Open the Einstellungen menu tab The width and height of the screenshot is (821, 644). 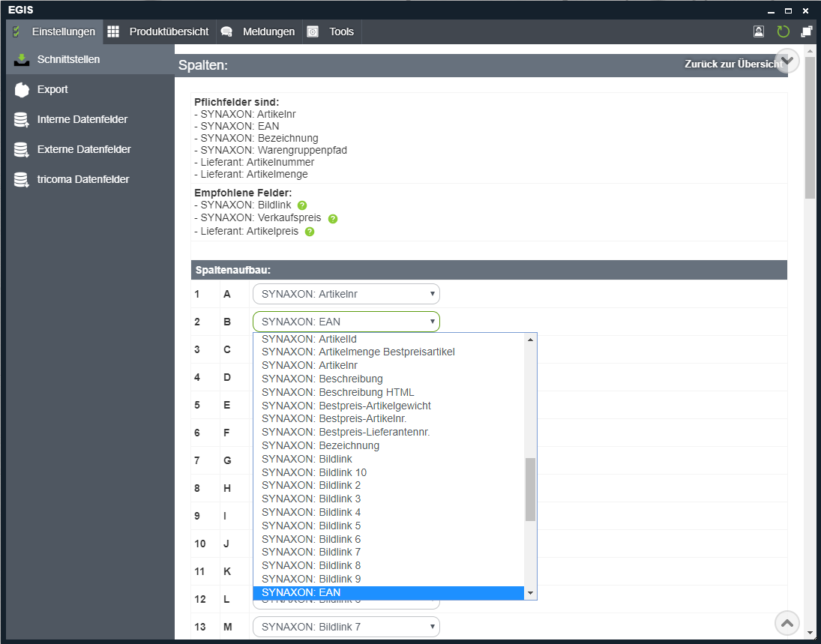tap(55, 32)
